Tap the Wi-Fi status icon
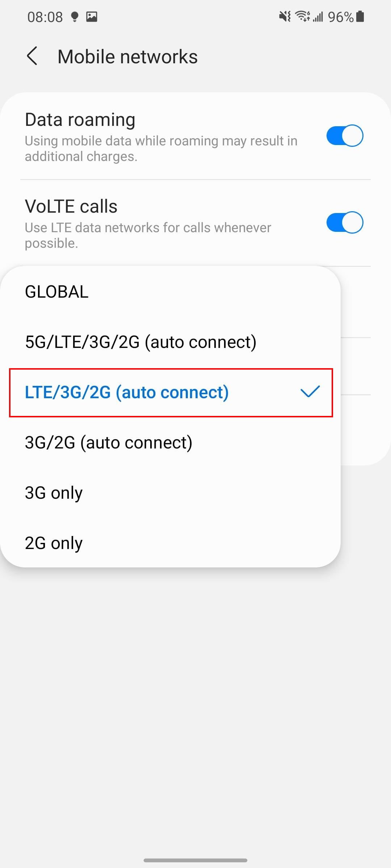 click(302, 17)
